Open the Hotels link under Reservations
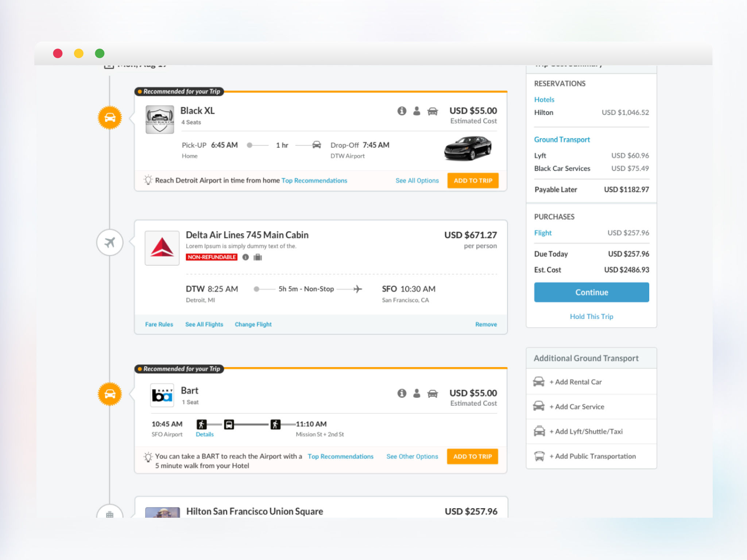 (544, 100)
